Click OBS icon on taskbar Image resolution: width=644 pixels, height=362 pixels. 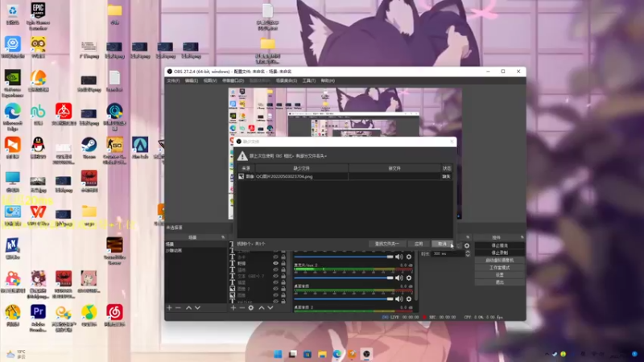pos(366,354)
